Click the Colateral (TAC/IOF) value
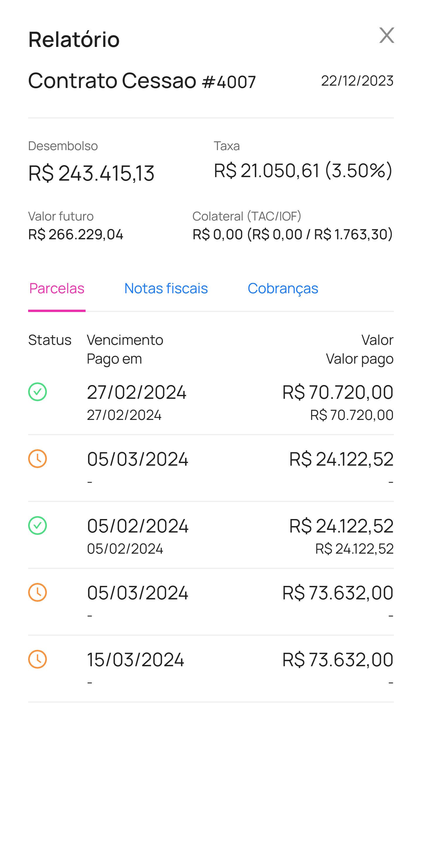 (292, 234)
